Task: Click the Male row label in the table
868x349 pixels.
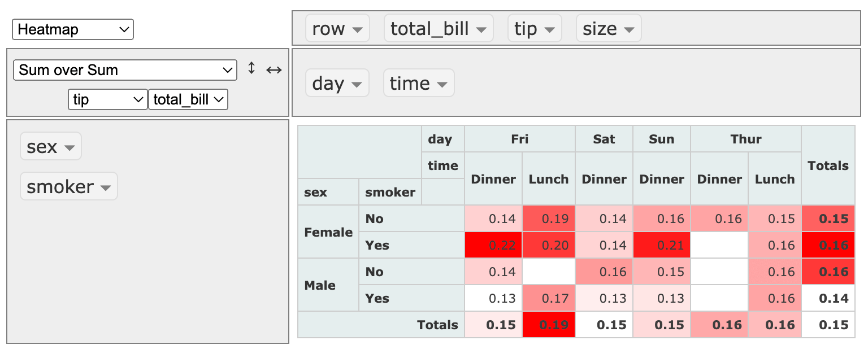Action: (319, 285)
